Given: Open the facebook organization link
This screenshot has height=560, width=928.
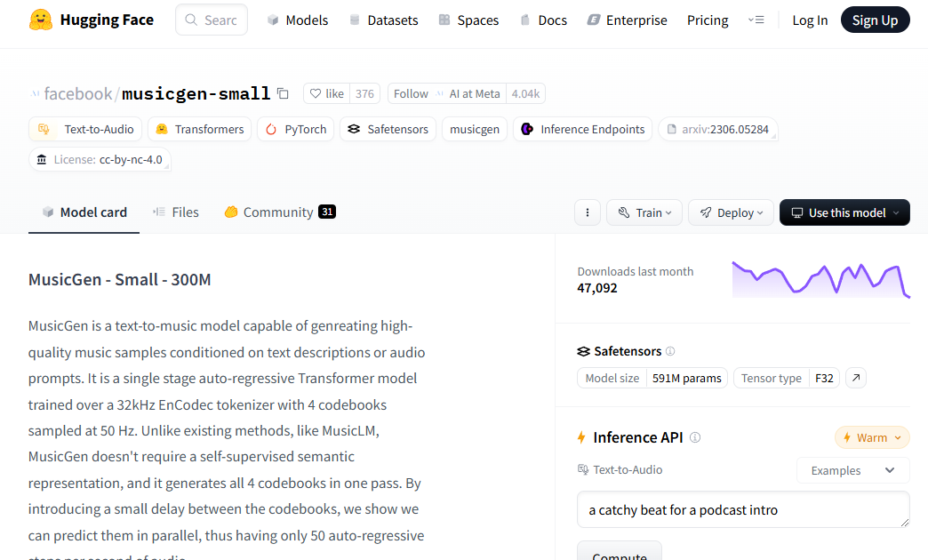Looking at the screenshot, I should 77,93.
